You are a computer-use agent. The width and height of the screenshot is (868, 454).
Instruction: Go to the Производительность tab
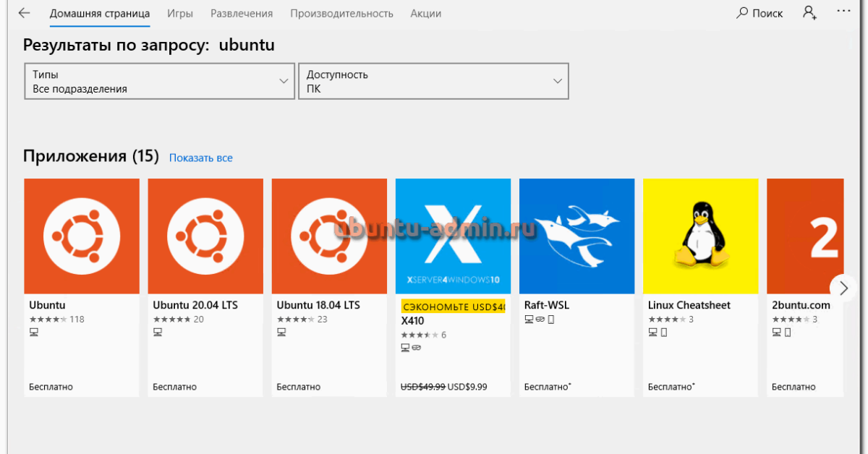pyautogui.click(x=341, y=14)
